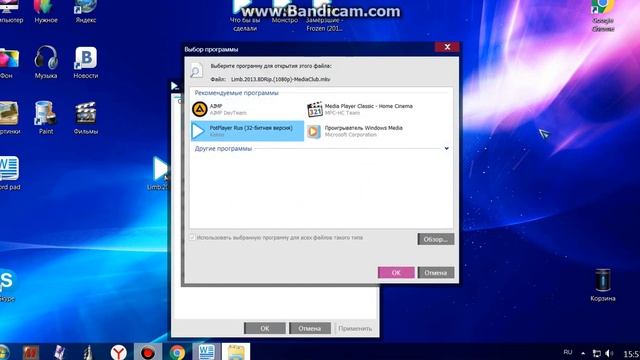Open the volume speaker tray icon
The height and width of the screenshot is (360, 640).
coord(609,353)
